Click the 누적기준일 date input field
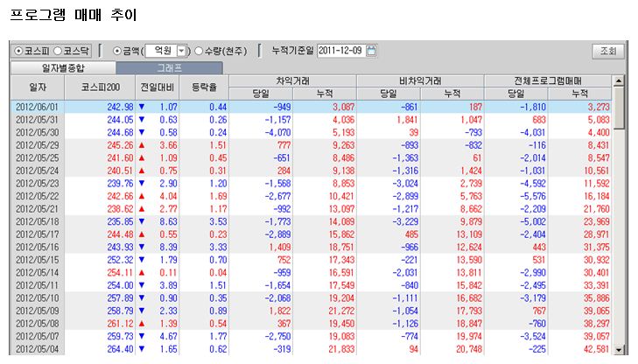The width and height of the screenshot is (638, 364). click(340, 51)
